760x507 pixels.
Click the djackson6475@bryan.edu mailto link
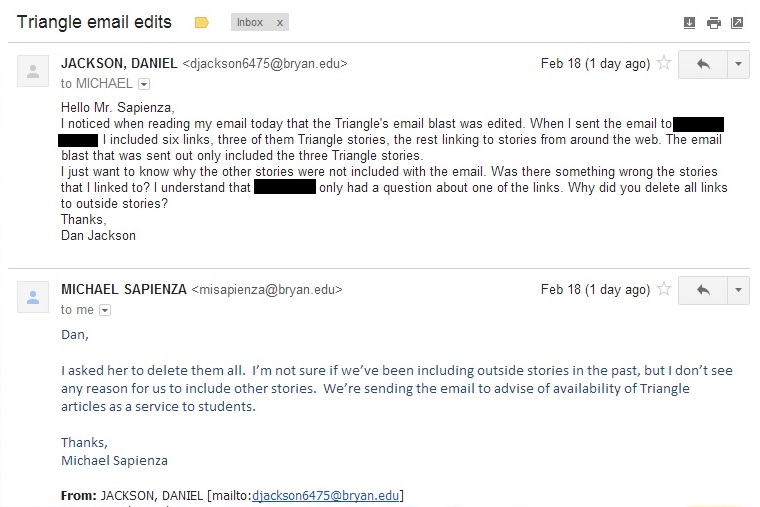328,496
